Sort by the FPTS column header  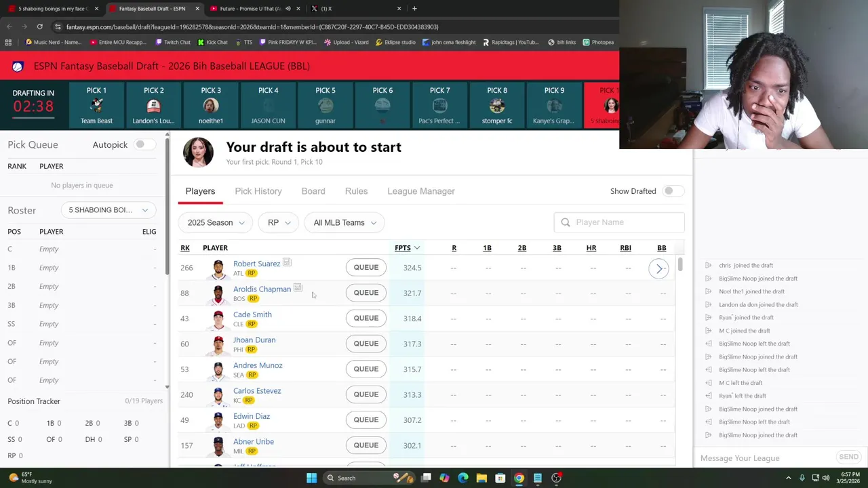407,248
